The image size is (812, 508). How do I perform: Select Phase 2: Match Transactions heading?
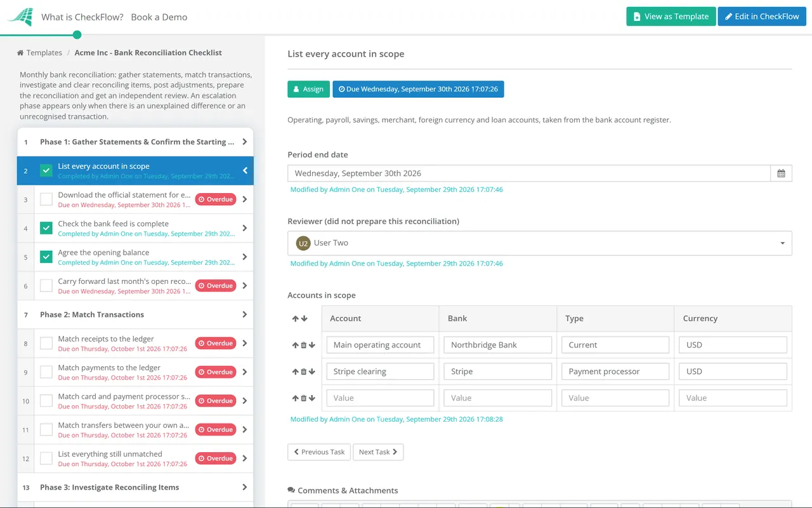(x=92, y=315)
